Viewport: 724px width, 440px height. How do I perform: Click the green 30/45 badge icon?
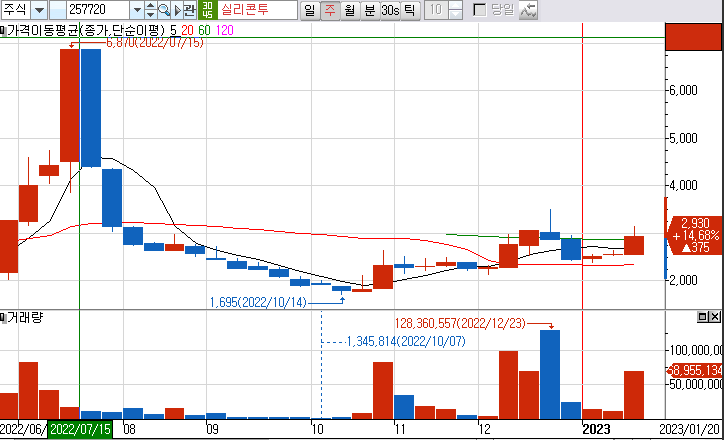click(x=208, y=10)
